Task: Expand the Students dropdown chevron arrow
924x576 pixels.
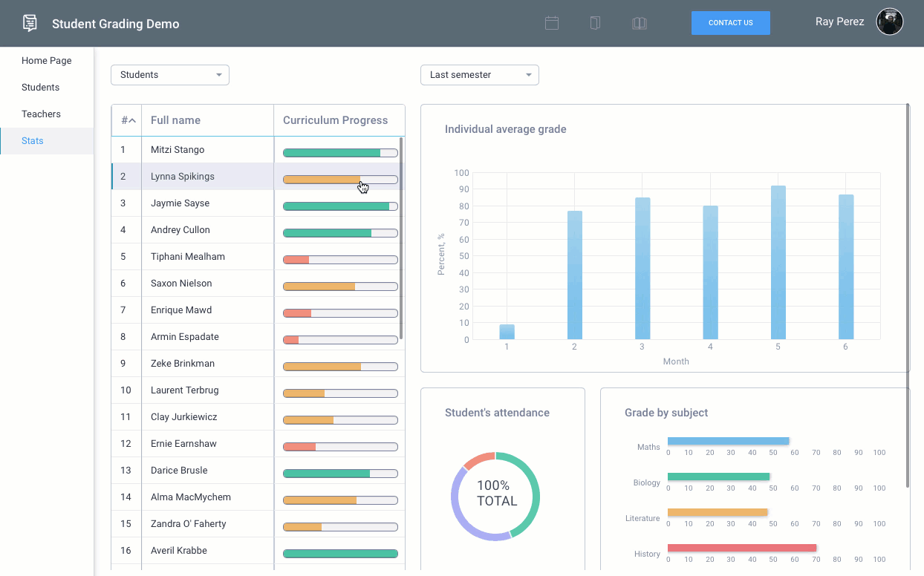Action: 219,75
